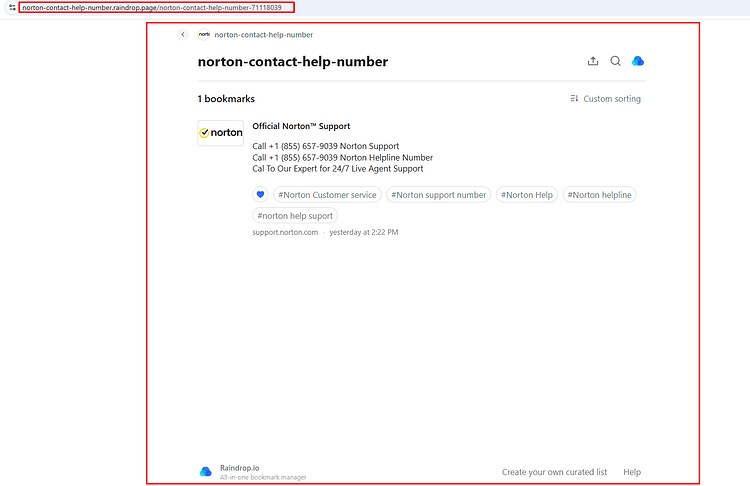Viewport: 750px width, 486px height.
Task: Select the #Norton Customer service tag
Action: click(327, 195)
